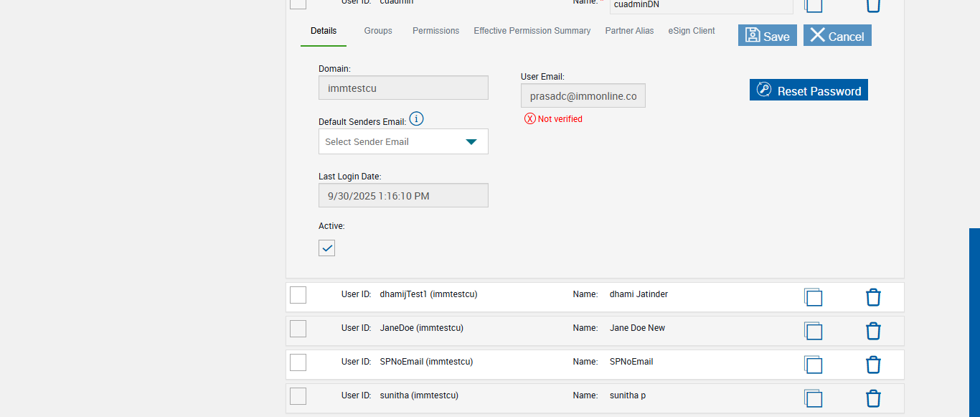The height and width of the screenshot is (417, 980).
Task: Select the dhamijTest1 row checkbox
Action: click(x=298, y=295)
